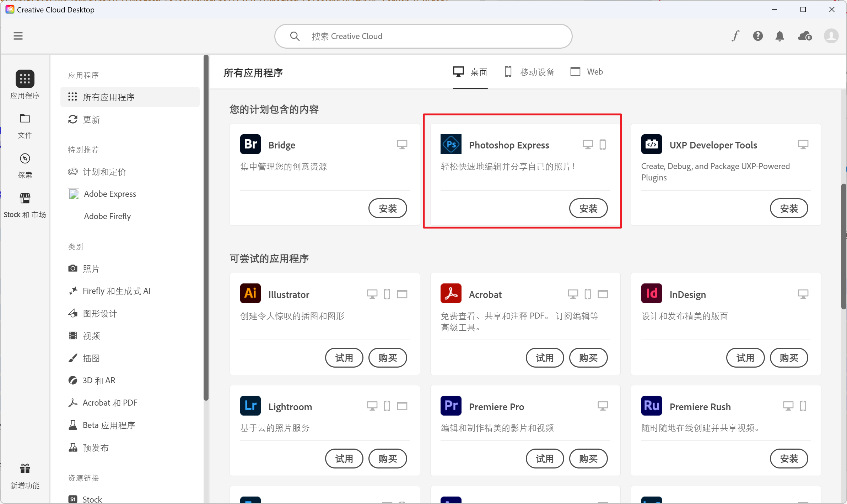Viewport: 847px width, 504px height.
Task: Install UXP Developer Tools
Action: click(x=789, y=208)
